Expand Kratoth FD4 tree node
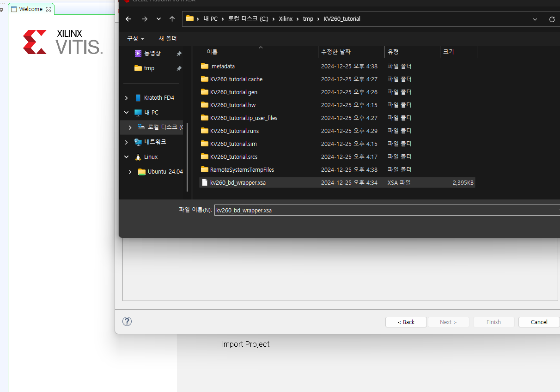 [x=127, y=98]
